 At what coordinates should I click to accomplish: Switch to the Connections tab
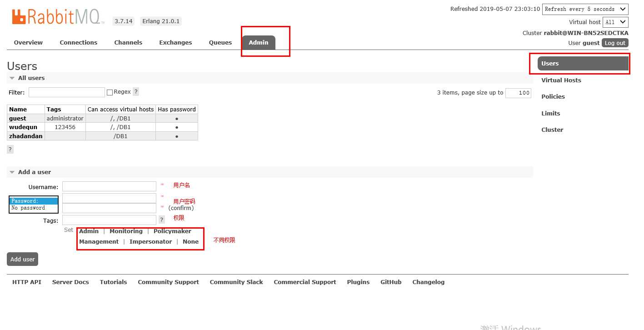tap(79, 43)
